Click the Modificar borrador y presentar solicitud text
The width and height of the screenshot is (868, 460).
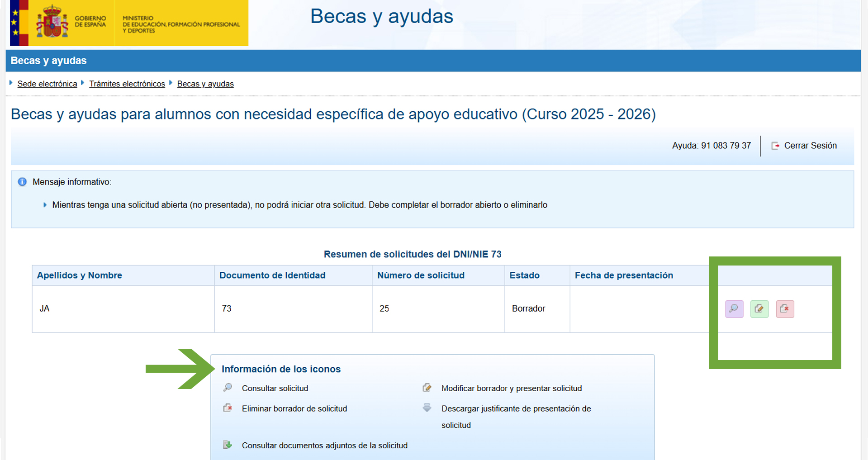[512, 388]
